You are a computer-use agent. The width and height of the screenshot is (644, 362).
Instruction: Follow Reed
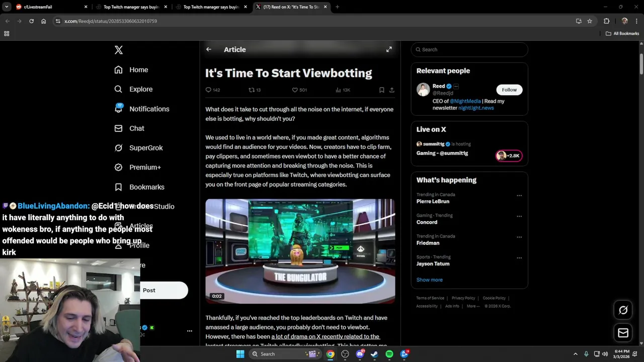coord(509,90)
